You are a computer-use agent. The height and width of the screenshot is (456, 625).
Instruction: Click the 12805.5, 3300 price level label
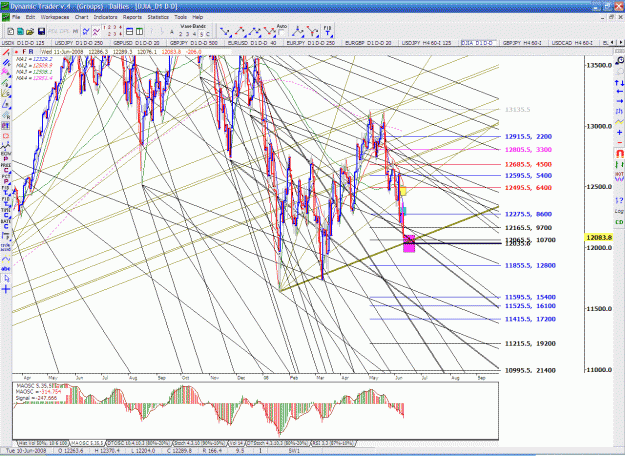(x=528, y=150)
